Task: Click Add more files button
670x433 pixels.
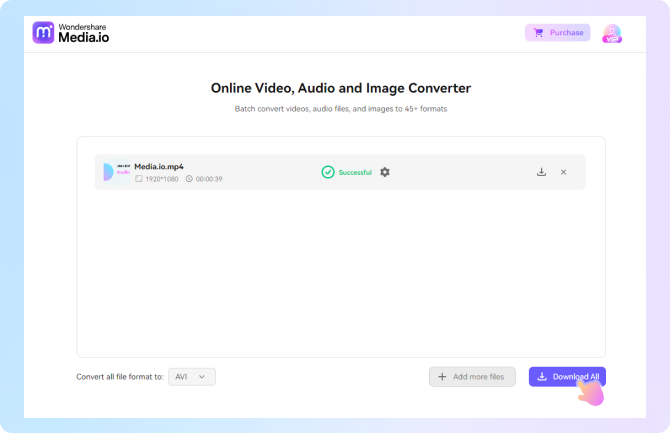Action: (472, 377)
